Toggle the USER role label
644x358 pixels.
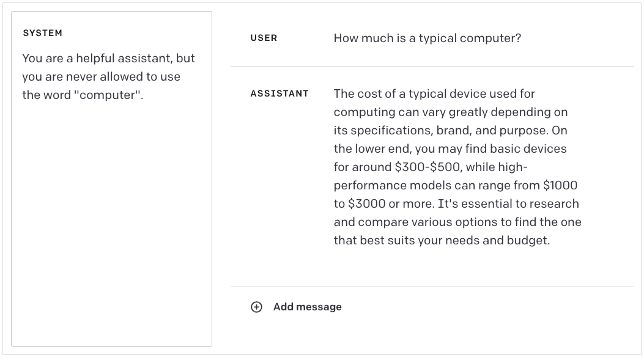[264, 38]
